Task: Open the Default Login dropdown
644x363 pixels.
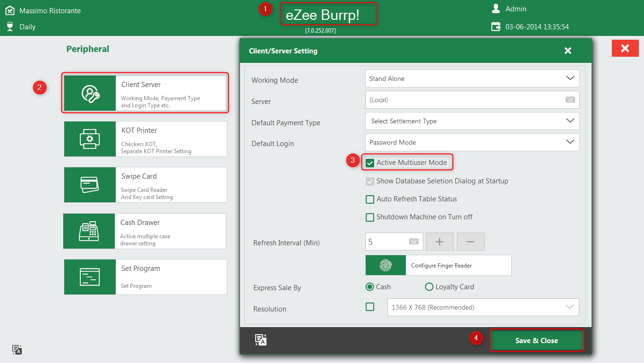Action: click(x=472, y=142)
